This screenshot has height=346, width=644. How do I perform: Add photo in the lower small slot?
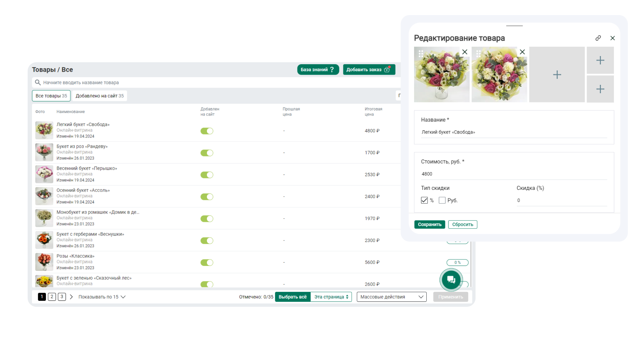(600, 89)
